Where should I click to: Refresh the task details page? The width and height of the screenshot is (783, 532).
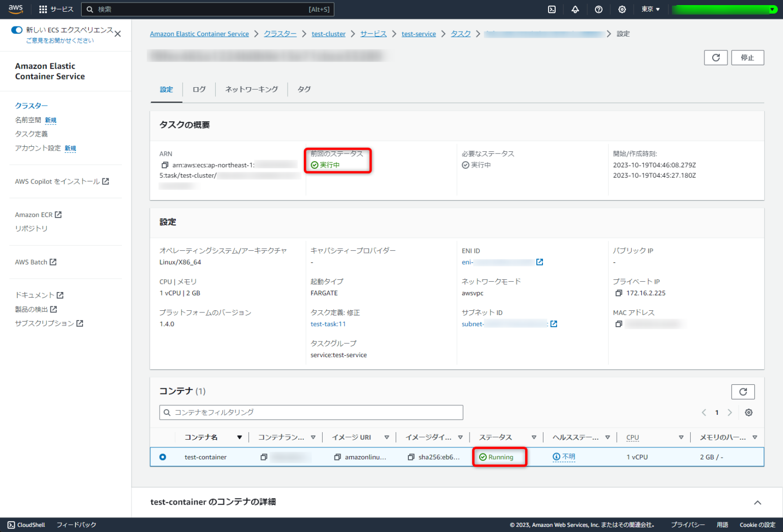tap(716, 58)
